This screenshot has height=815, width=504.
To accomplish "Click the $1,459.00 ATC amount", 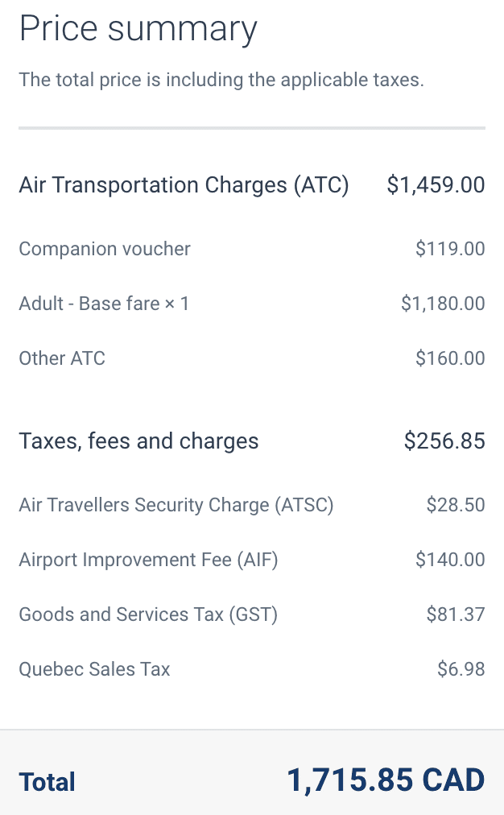I will [436, 185].
